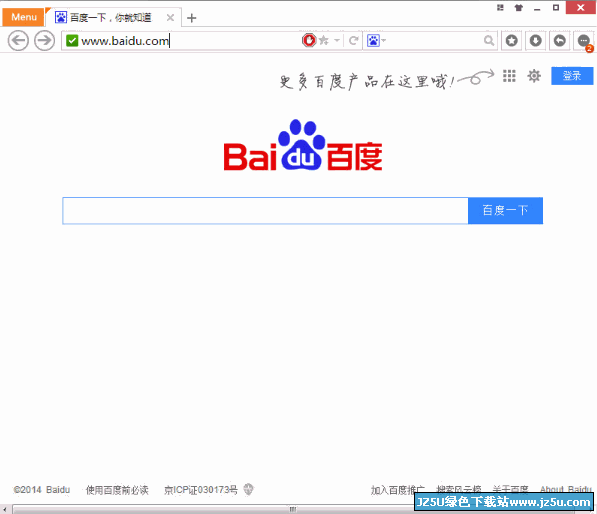Image resolution: width=597 pixels, height=514 pixels.
Task: Close the 百度一下 tab
Action: [170, 18]
